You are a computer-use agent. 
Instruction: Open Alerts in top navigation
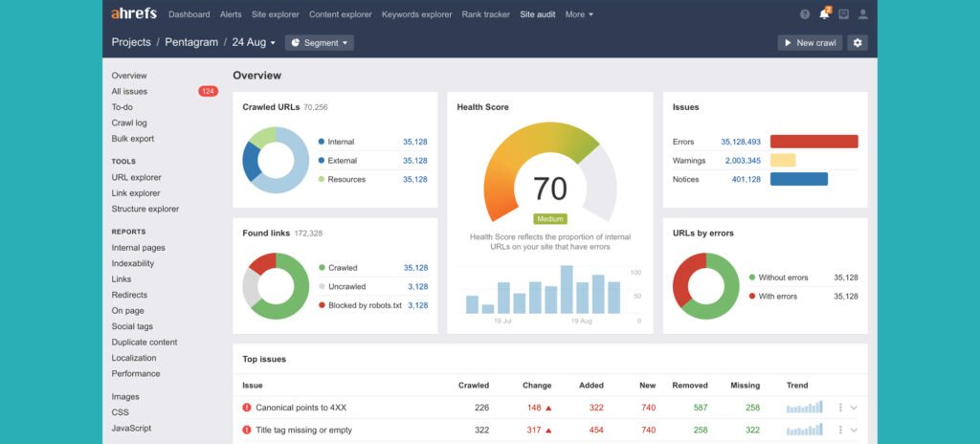click(x=231, y=14)
